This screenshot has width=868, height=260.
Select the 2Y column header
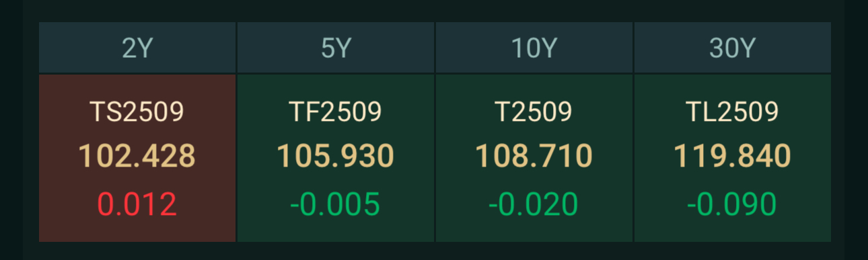tap(137, 48)
